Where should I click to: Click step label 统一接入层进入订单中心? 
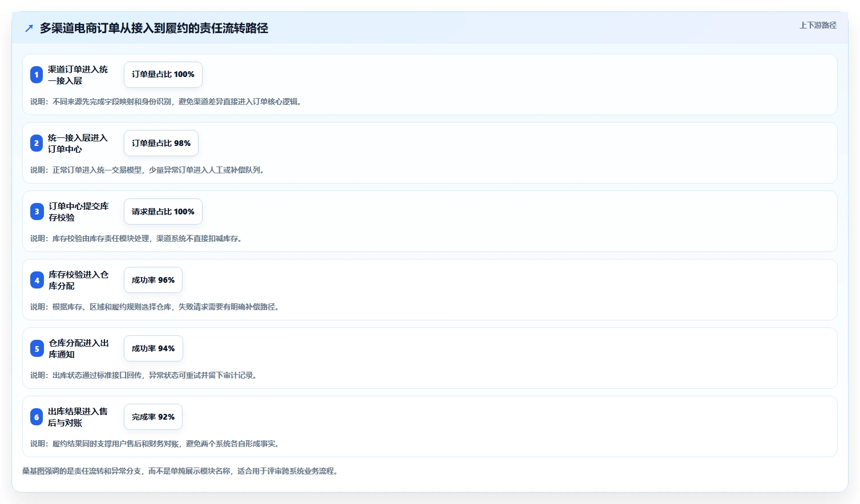[x=78, y=143]
